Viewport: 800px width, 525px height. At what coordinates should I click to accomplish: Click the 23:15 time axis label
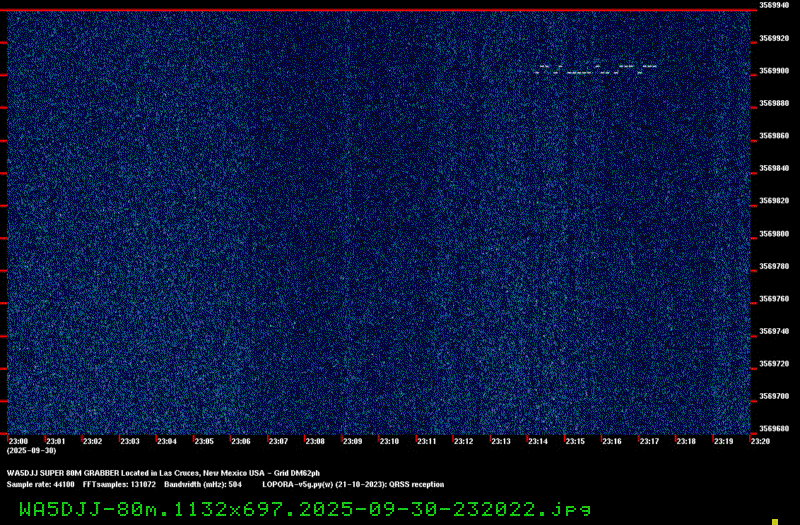[575, 441]
